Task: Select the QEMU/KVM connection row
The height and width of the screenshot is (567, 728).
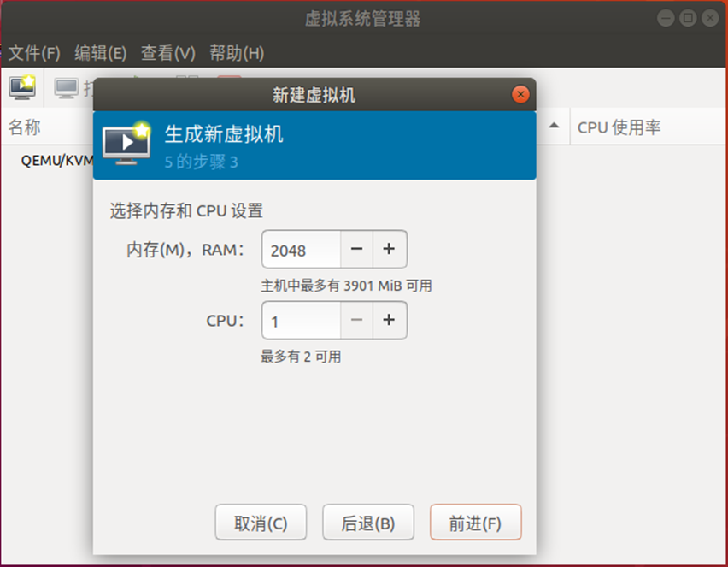Action: coord(57,160)
